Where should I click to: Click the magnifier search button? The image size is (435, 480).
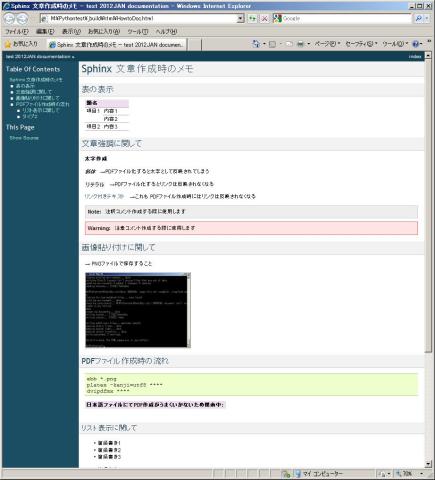click(x=418, y=19)
